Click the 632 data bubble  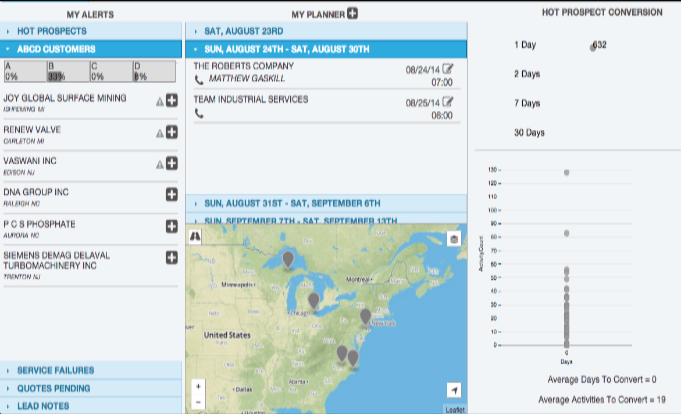[593, 47]
